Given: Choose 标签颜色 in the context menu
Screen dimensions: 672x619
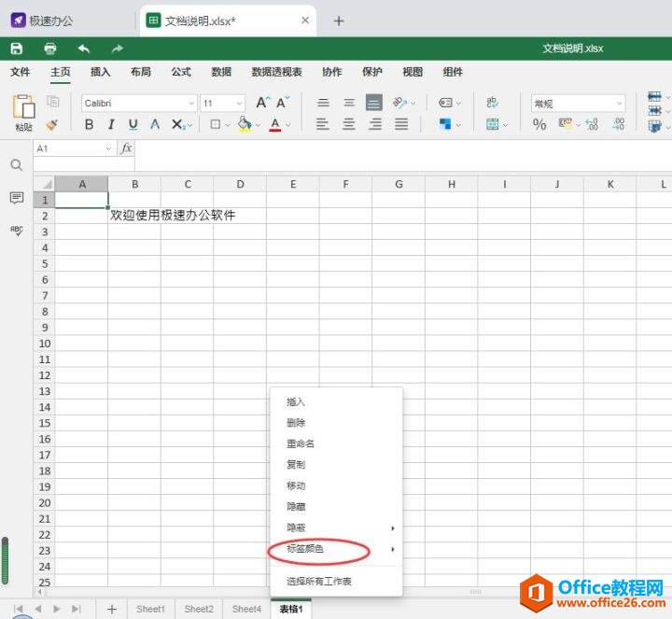Looking at the screenshot, I should [305, 549].
